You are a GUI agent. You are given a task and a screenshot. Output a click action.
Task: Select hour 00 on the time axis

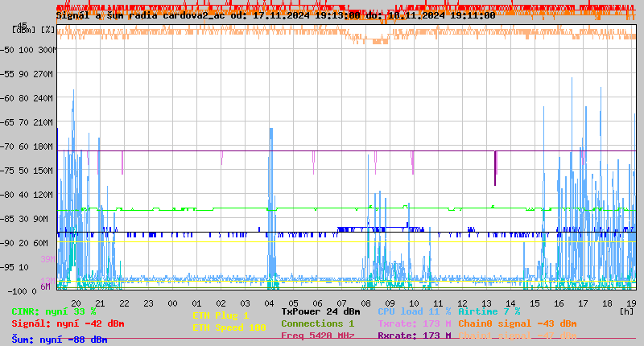[172, 303]
